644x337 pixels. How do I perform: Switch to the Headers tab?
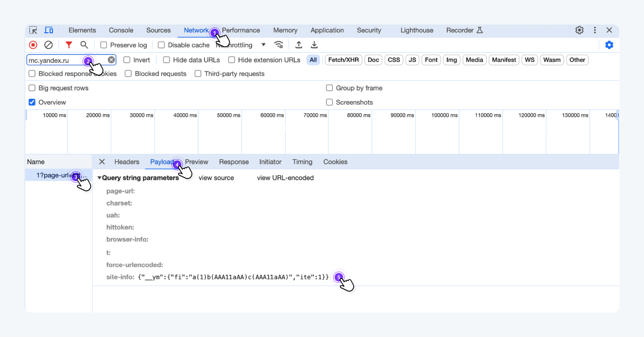coord(127,162)
